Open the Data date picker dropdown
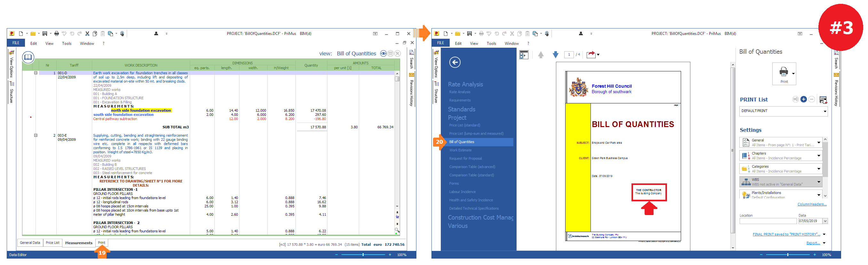Viewport: 868px width, 265px height. (825, 221)
